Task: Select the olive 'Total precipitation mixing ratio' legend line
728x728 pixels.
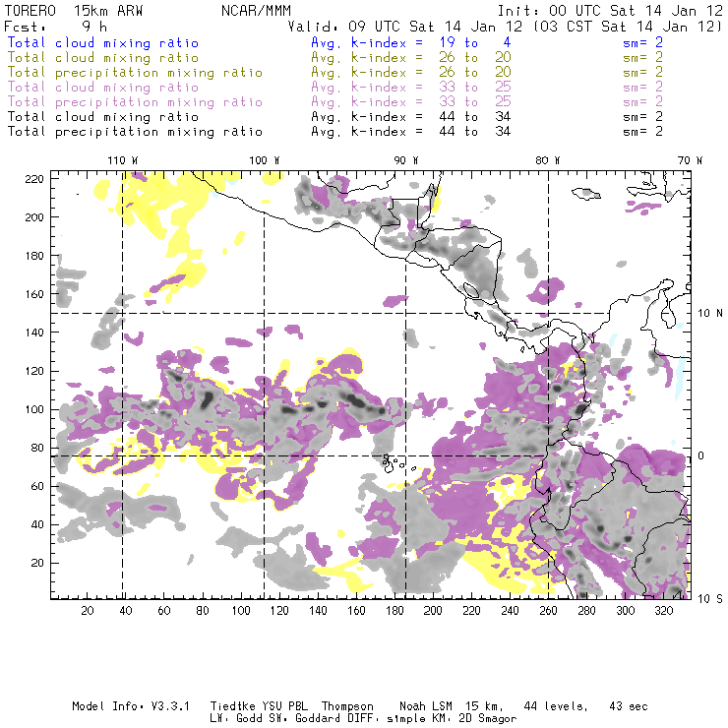Action: pos(135,73)
